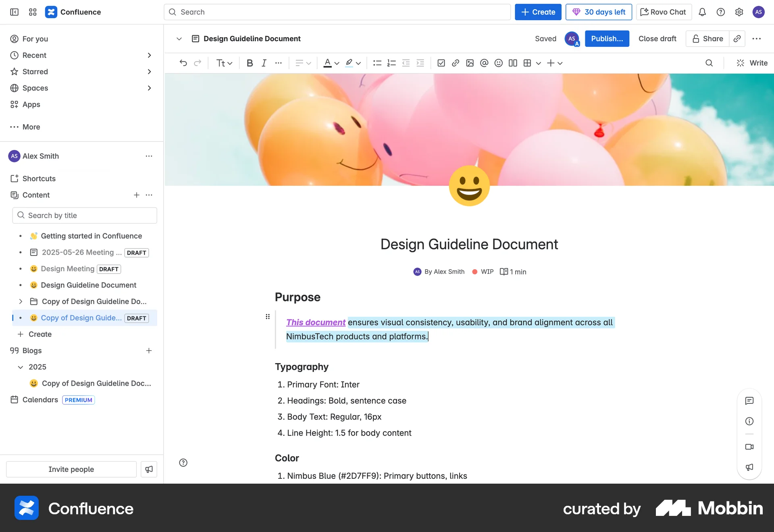Switch editor to Write mode
The image size is (774, 532).
(x=751, y=63)
